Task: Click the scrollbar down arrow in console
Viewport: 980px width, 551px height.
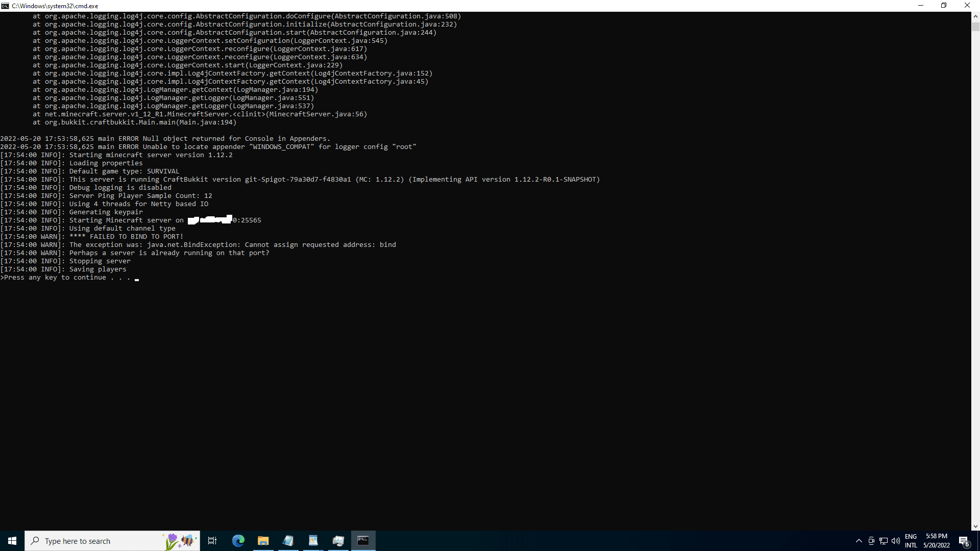Action: click(975, 526)
